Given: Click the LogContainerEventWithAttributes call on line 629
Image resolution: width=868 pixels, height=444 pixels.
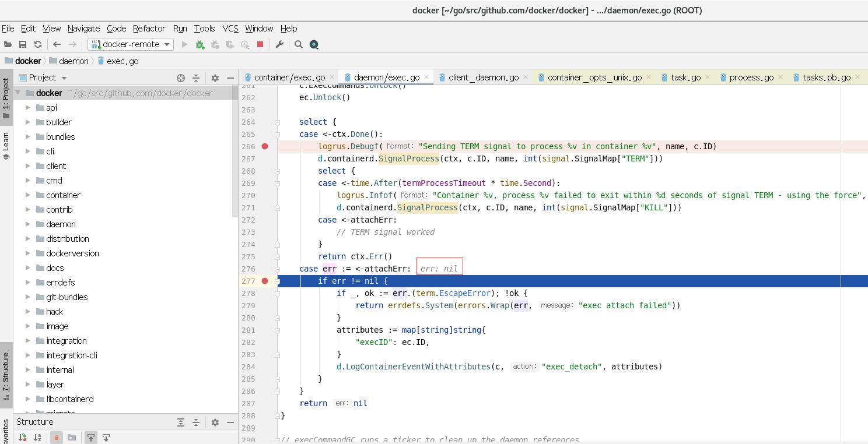Looking at the screenshot, I should click(418, 367).
